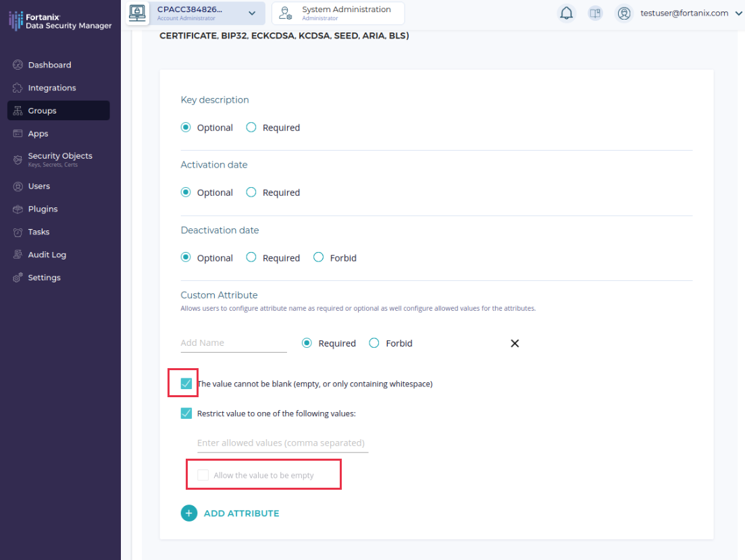
Task: Expand the CPACC384826 account dropdown
Action: coord(251,13)
